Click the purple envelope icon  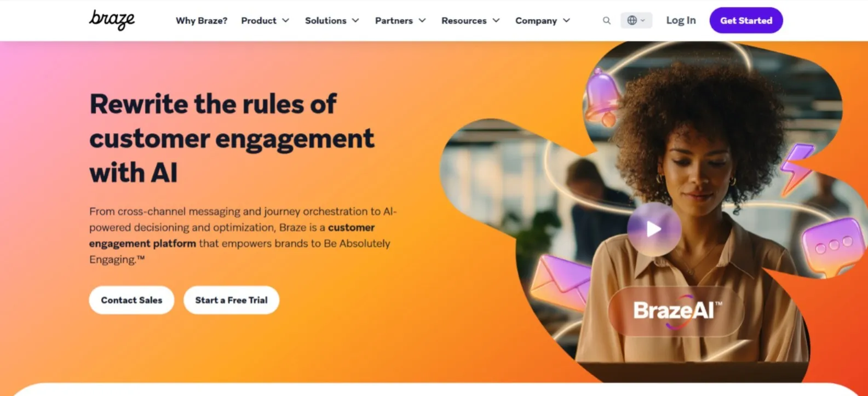[x=560, y=282]
